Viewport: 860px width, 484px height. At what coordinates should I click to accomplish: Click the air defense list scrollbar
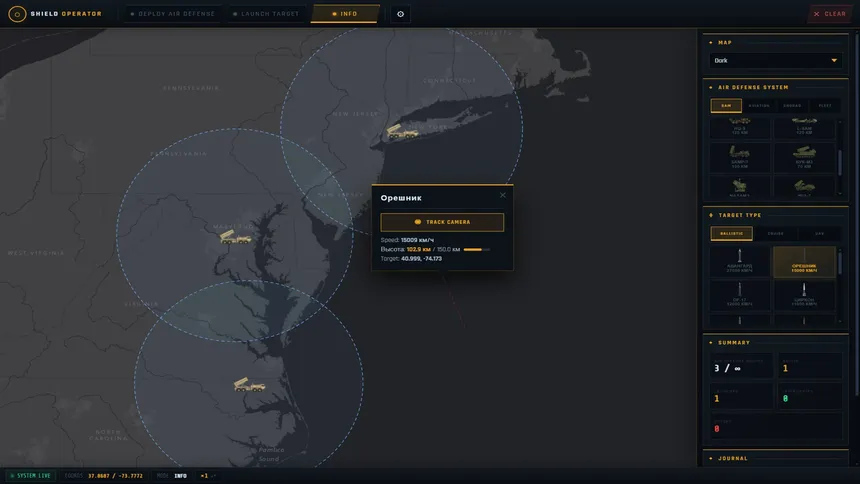coord(840,162)
